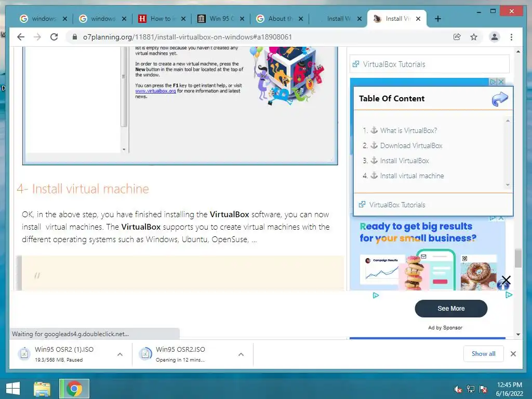Click the 'See More' ad button

point(451,309)
